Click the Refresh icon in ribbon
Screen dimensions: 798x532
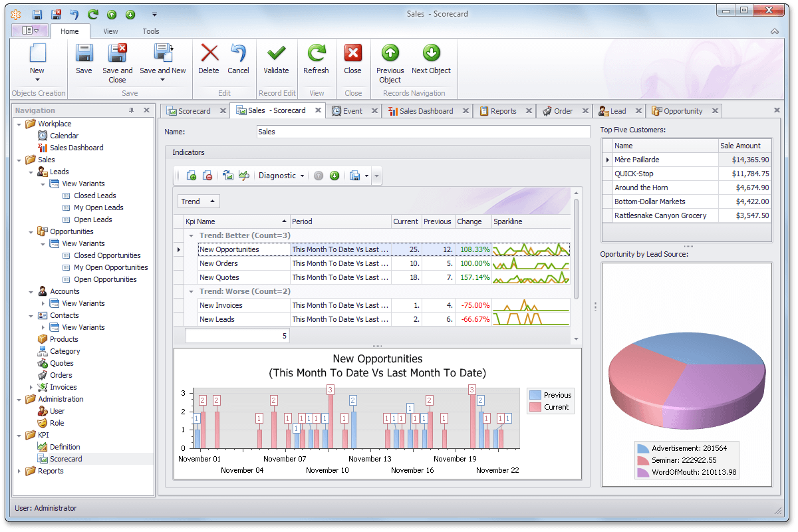(x=316, y=54)
